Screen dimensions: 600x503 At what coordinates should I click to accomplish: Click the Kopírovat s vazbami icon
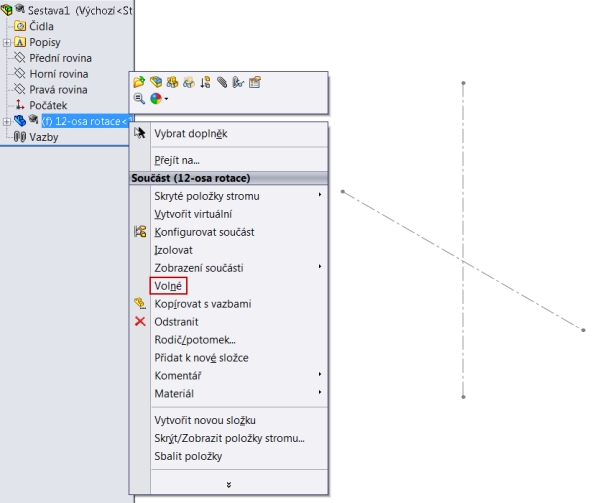coord(140,303)
